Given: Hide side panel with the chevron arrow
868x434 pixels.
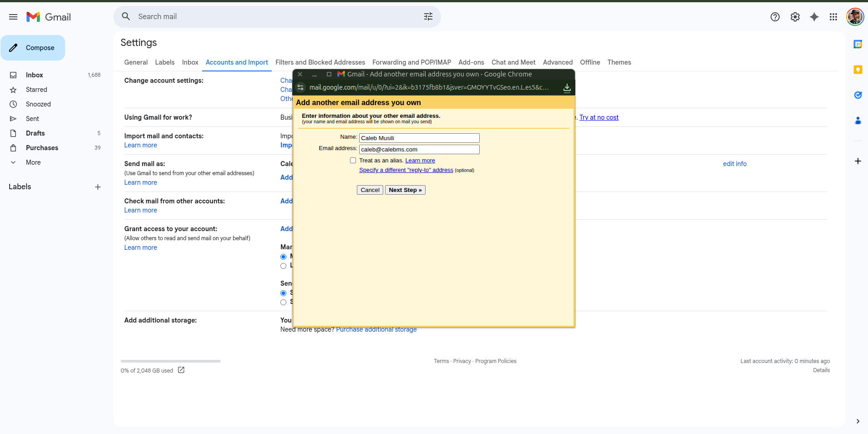Looking at the screenshot, I should (858, 421).
